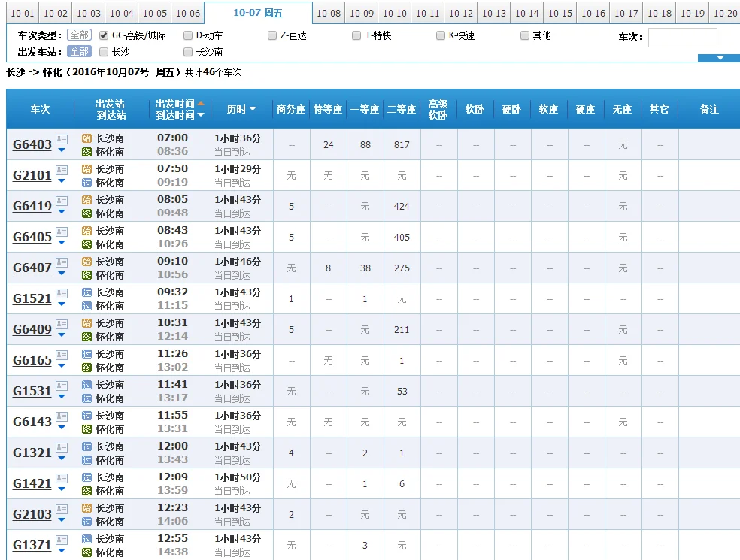Enable the D-动车 train type checkbox
This screenshot has width=740, height=560.
[188, 35]
